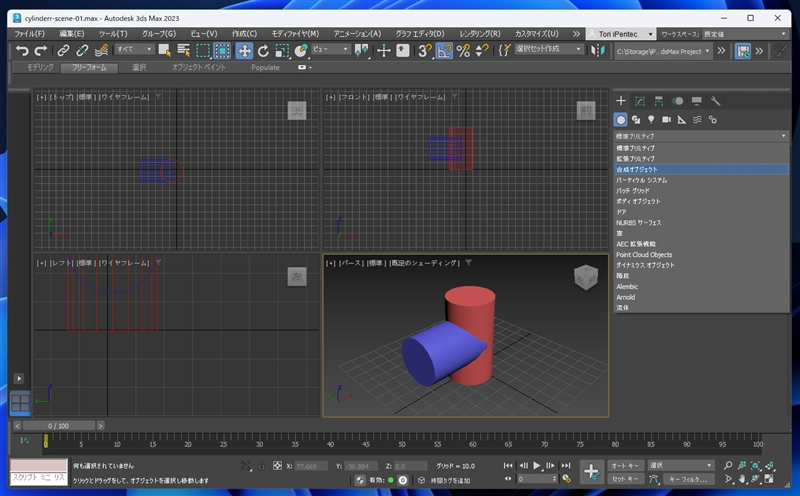This screenshot has width=800, height=496.
Task: Switch to the オブジェクトペイント ribbon tab
Action: (198, 67)
